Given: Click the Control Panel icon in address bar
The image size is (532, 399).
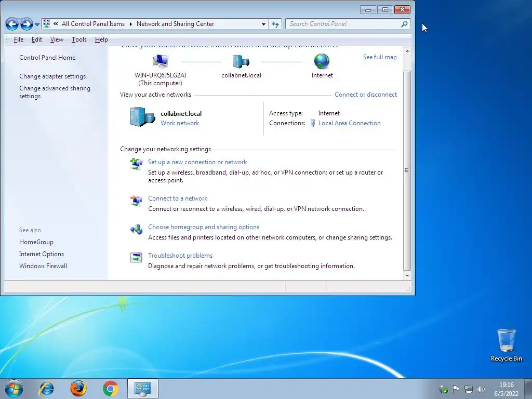Looking at the screenshot, I should (x=47, y=24).
